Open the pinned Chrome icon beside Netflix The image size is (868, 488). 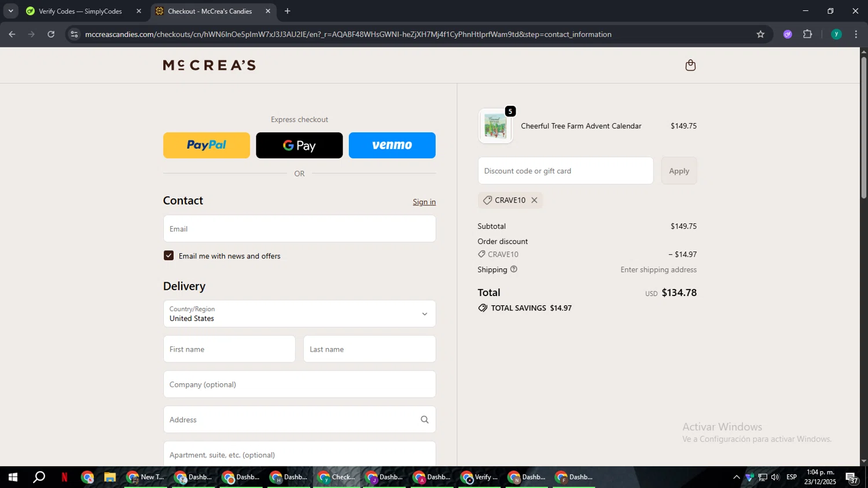pyautogui.click(x=87, y=477)
